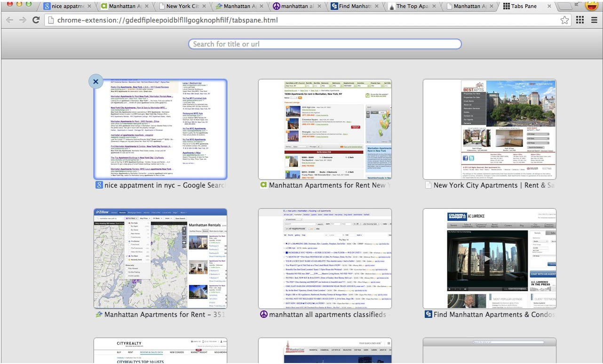Open the Zillow map thumbnail
Image resolution: width=603 pixels, height=364 pixels.
click(160, 258)
